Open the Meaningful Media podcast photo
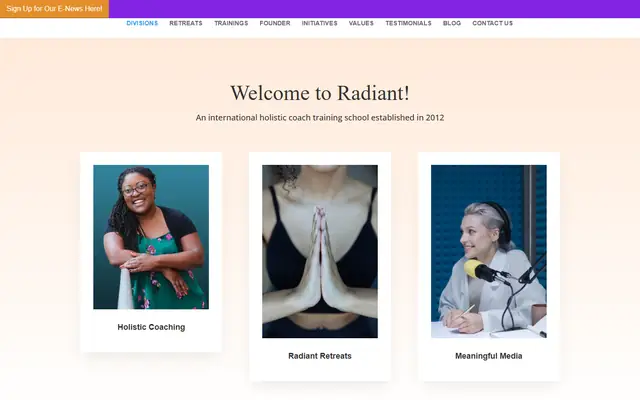This screenshot has width=640, height=400. pyautogui.click(x=489, y=251)
